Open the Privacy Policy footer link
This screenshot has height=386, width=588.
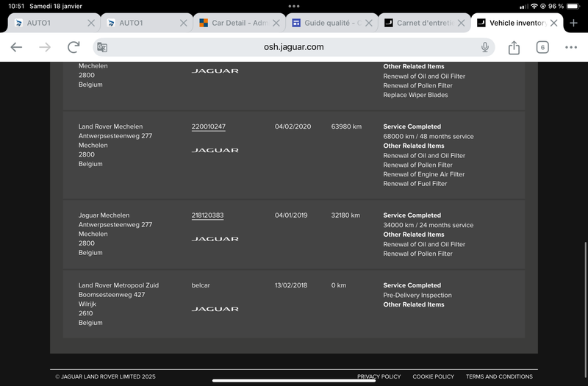[x=379, y=376]
